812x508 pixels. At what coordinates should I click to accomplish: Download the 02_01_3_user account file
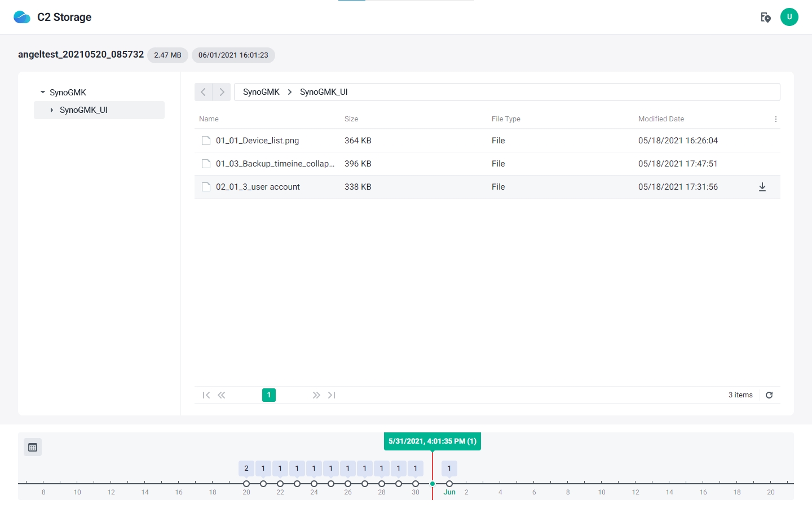click(762, 187)
